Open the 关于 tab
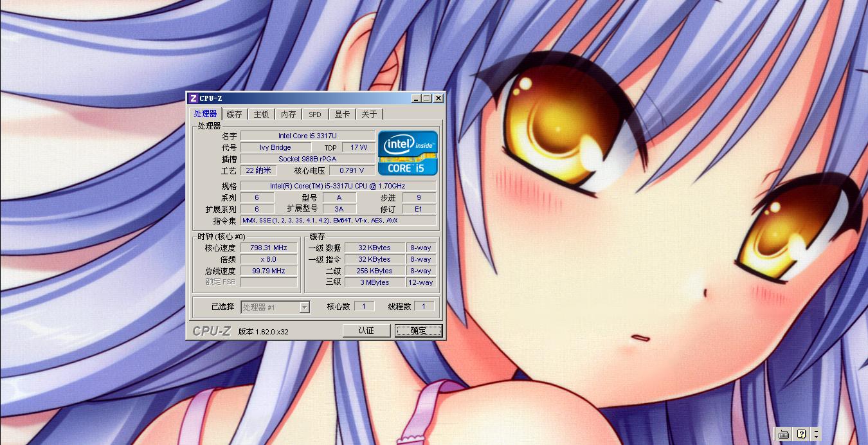Viewport: 868px width, 445px height. coord(369,114)
